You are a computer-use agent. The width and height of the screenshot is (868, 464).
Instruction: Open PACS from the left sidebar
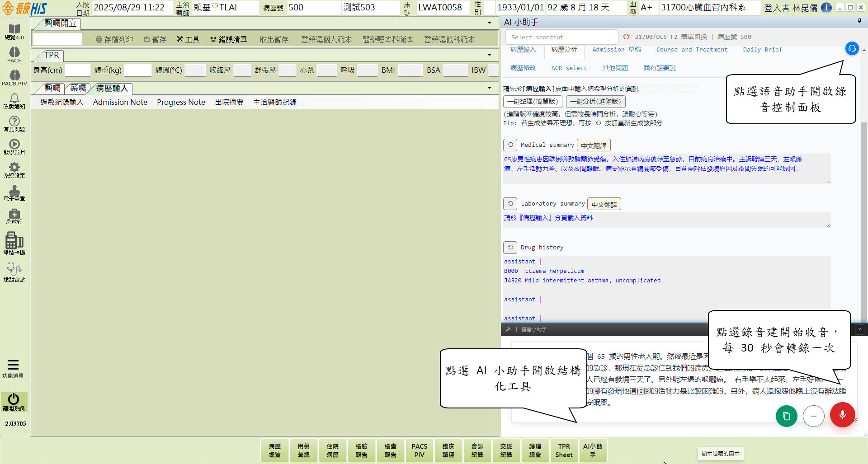pos(14,55)
